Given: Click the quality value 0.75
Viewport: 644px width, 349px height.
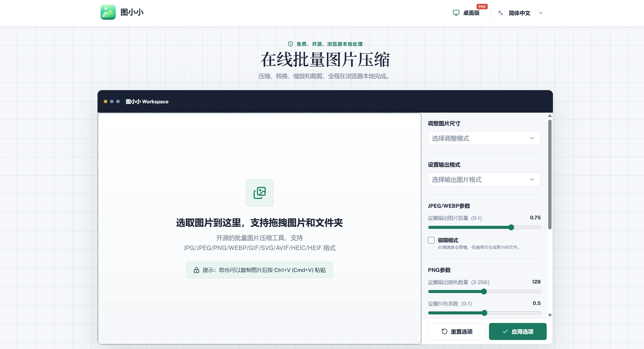Looking at the screenshot, I should (535, 218).
